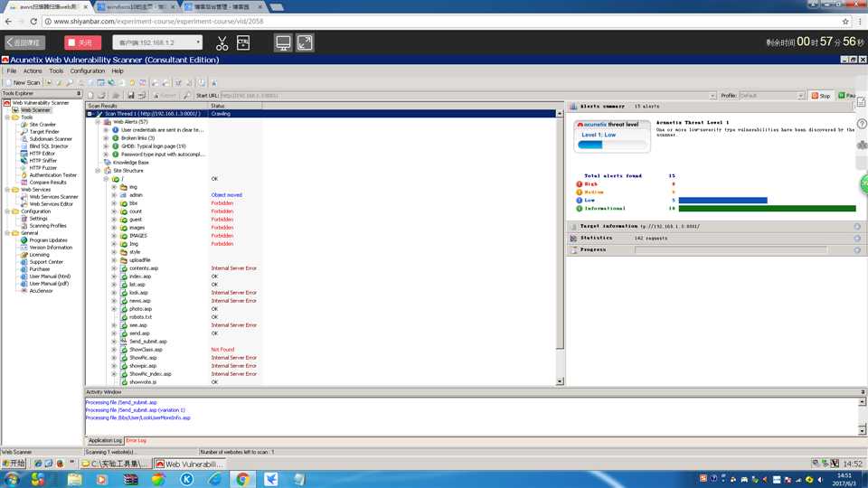Open Scanning Profiles configuration
The image size is (868, 488).
48,226
